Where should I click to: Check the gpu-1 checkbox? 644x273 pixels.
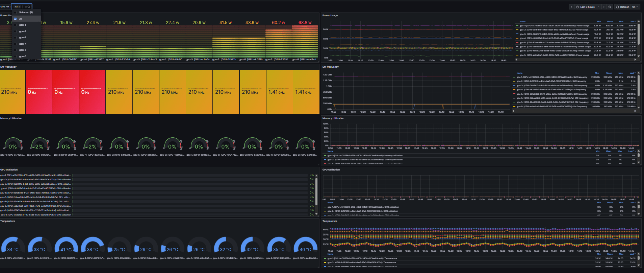15,25
